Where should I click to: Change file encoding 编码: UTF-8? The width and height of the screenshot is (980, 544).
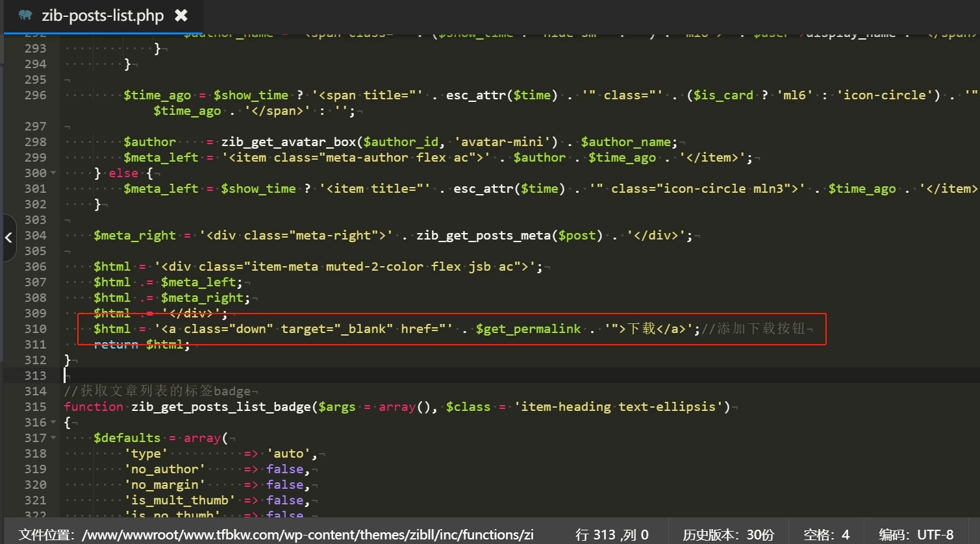(x=916, y=534)
